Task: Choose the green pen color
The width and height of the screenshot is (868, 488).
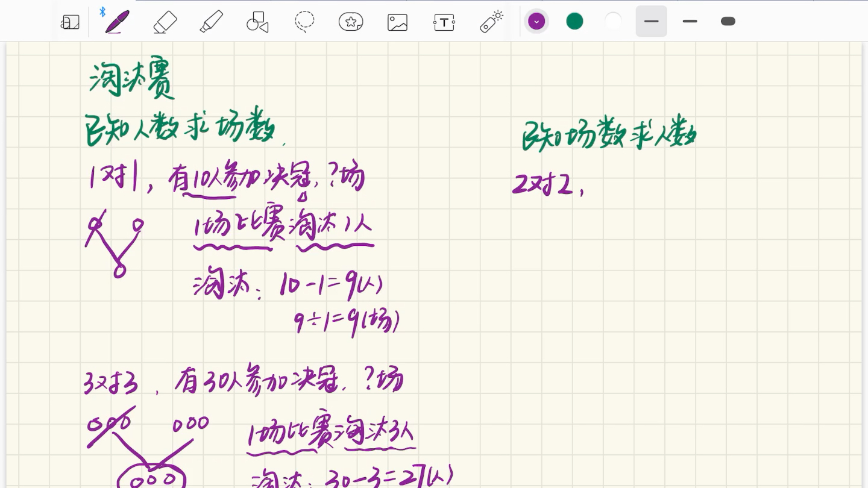Action: [574, 22]
